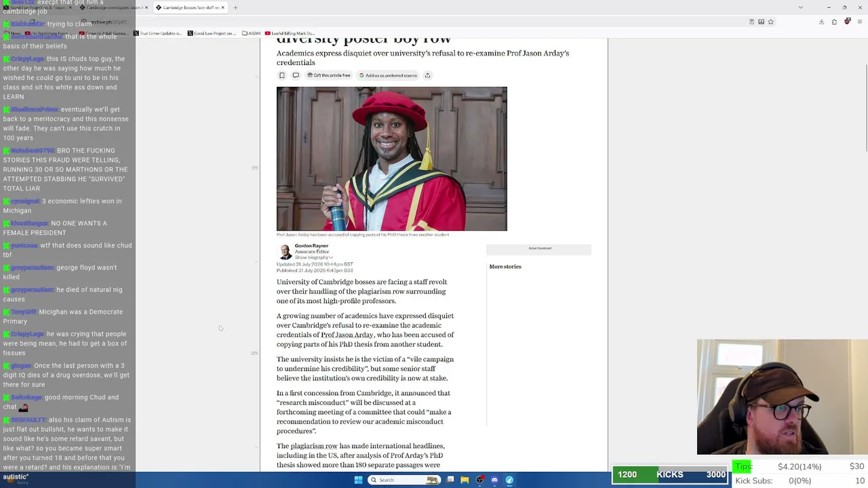Open Good Law Project bookmark
This screenshot has width=868, height=488.
[x=212, y=33]
